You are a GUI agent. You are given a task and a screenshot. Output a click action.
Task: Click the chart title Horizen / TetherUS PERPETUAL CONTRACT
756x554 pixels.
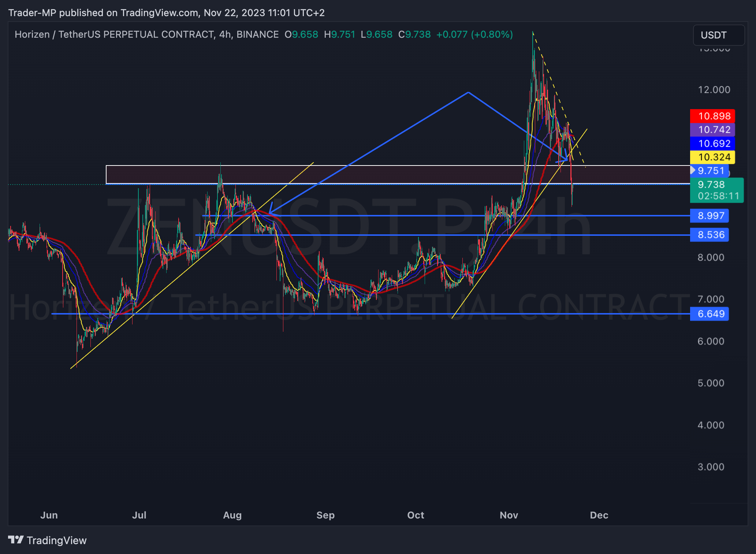(x=115, y=34)
